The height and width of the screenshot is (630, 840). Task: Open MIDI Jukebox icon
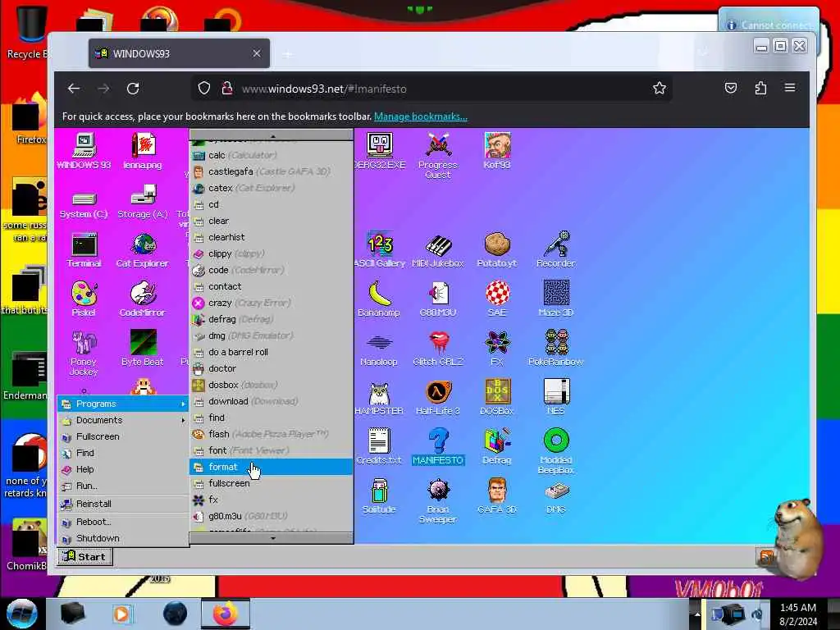pyautogui.click(x=438, y=249)
